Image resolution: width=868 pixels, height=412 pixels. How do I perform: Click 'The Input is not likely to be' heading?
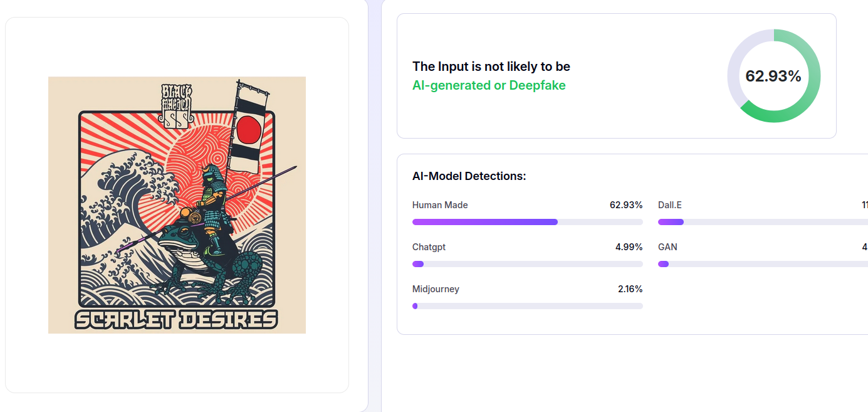[x=491, y=66]
